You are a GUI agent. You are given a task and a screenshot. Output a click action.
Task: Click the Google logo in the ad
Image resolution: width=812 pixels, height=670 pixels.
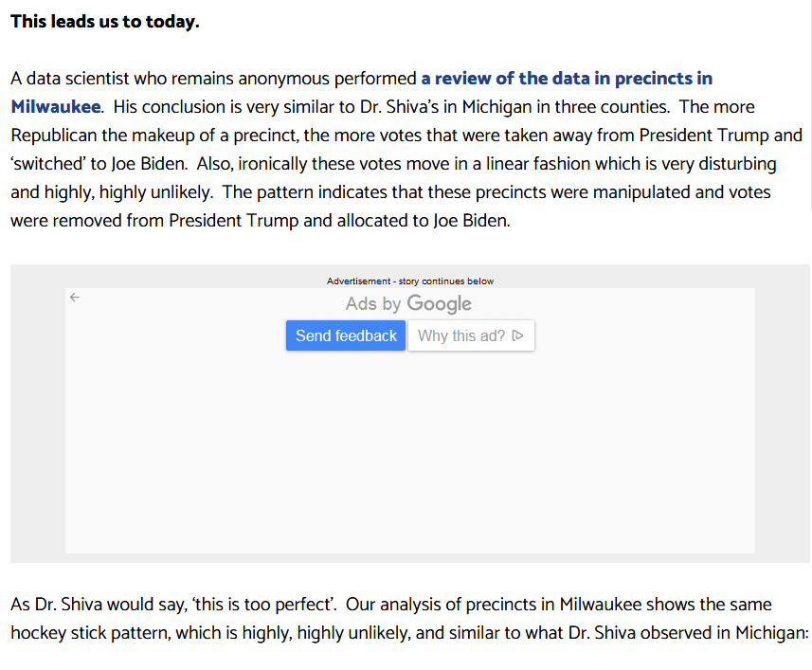(x=439, y=304)
